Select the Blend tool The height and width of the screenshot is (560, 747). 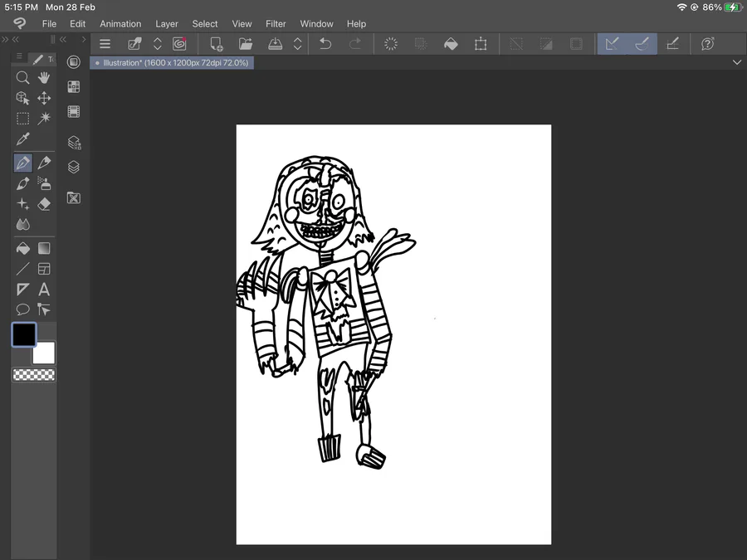click(22, 224)
